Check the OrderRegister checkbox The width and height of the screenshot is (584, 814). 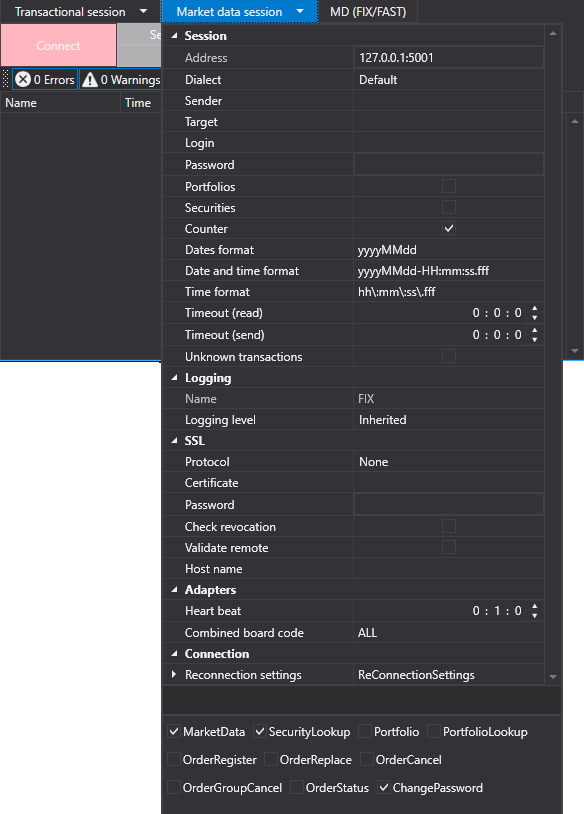tap(174, 759)
